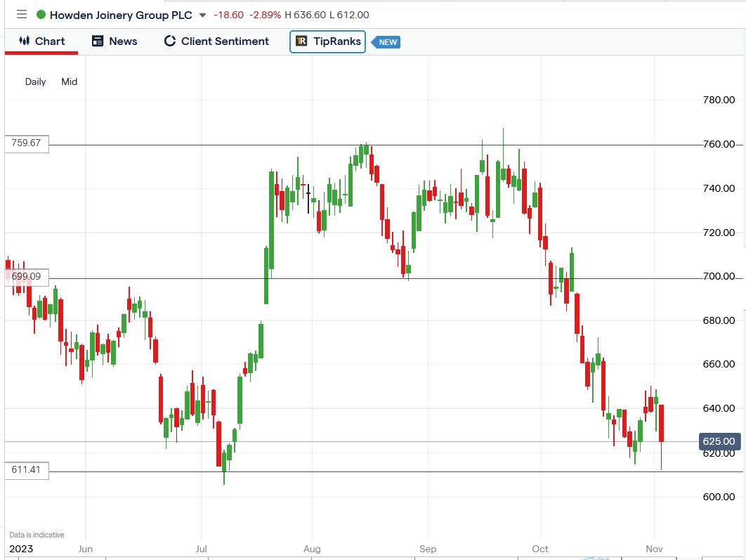Screen dimensions: 746x560
Task: Click the 760.00 price axis label
Action: tap(719, 144)
